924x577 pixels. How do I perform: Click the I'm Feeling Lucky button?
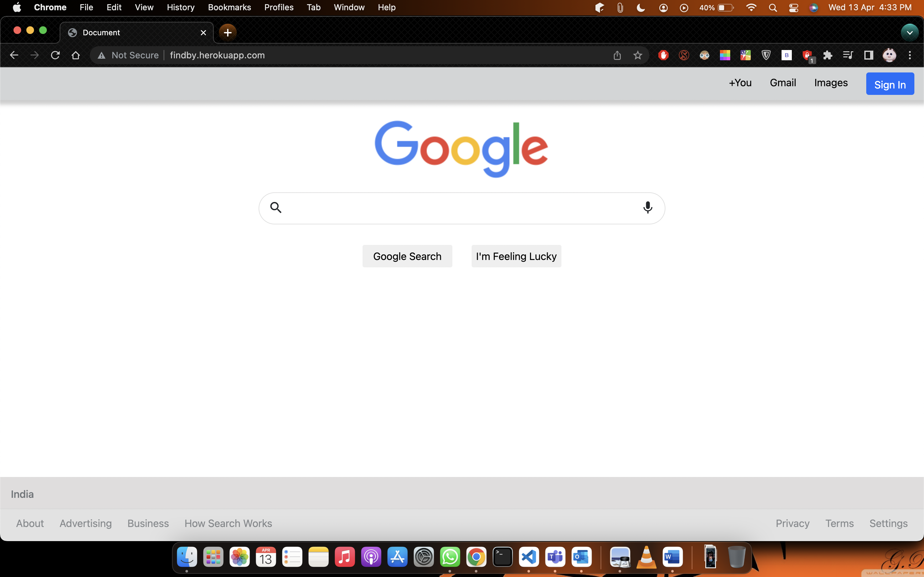(x=516, y=256)
